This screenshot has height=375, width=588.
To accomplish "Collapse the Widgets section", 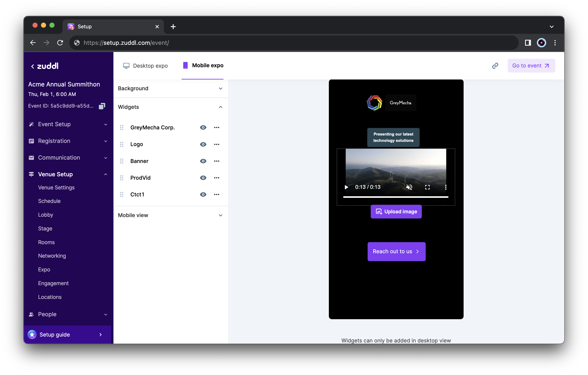I will [220, 107].
